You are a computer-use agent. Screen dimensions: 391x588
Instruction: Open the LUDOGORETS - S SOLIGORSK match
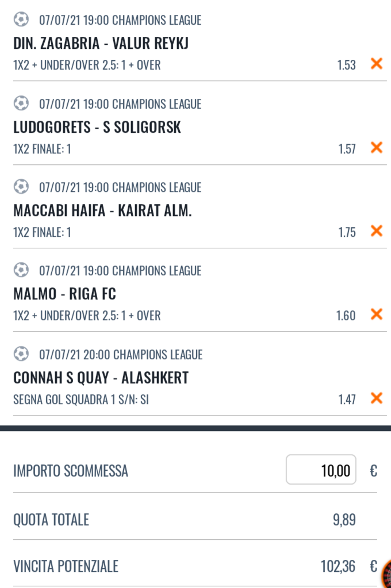[97, 128]
